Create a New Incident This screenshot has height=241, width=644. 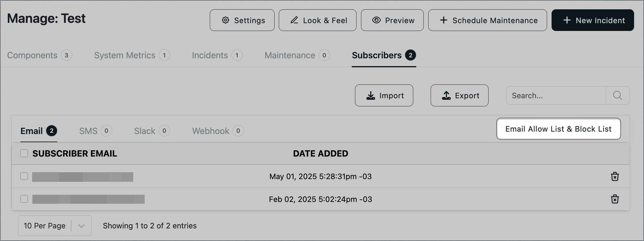tap(593, 20)
